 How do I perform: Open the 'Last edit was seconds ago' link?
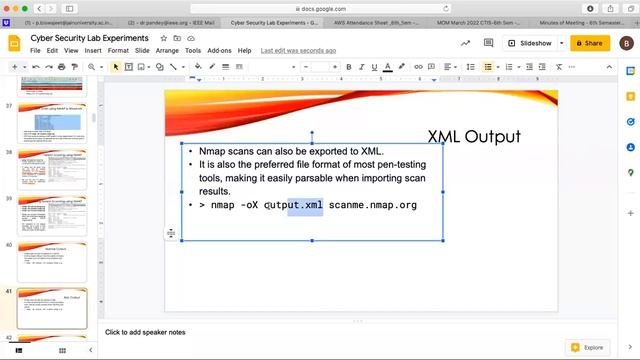(x=298, y=51)
